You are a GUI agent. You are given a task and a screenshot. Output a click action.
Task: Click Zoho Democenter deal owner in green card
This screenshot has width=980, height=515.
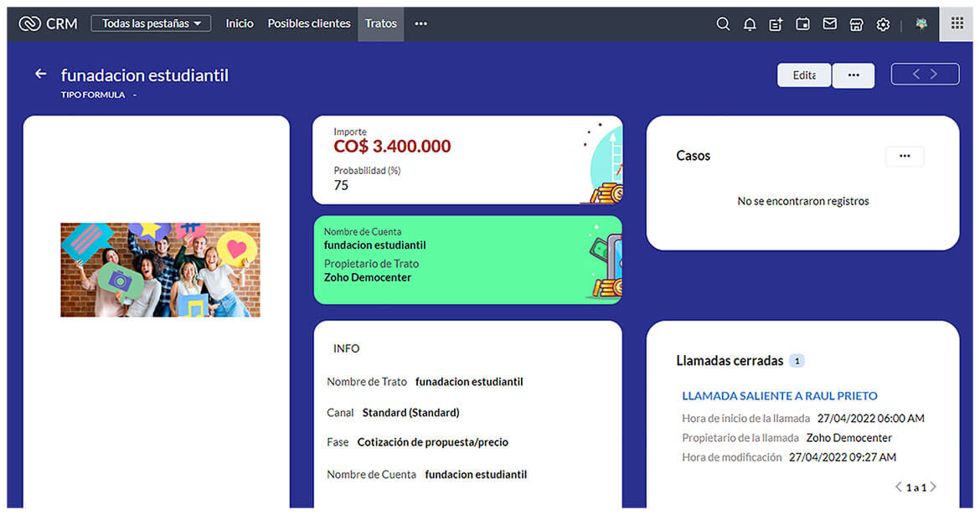368,277
